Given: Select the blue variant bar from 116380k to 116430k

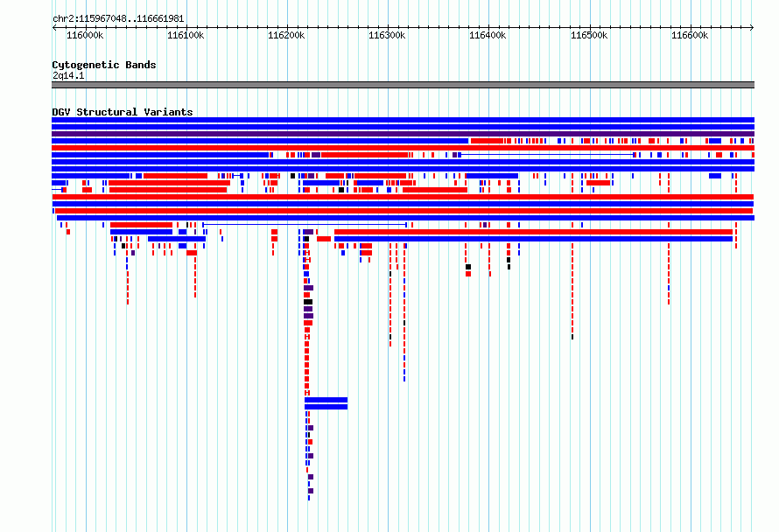Looking at the screenshot, I should 492,176.
